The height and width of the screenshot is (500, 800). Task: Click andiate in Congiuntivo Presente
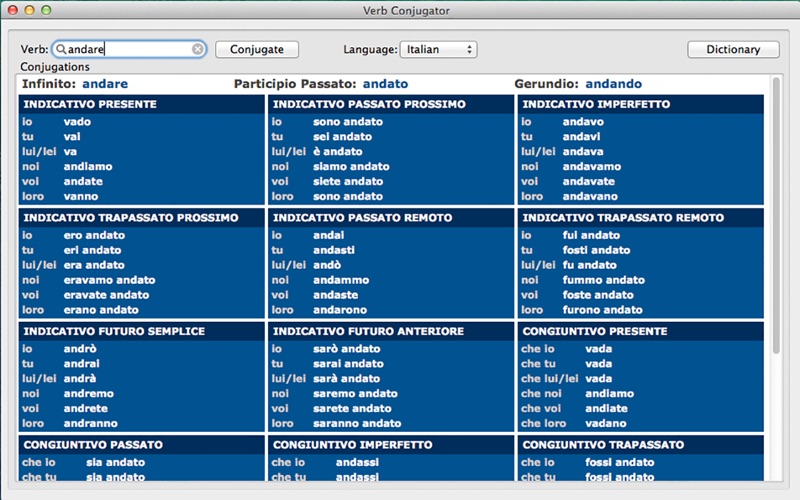(x=606, y=409)
